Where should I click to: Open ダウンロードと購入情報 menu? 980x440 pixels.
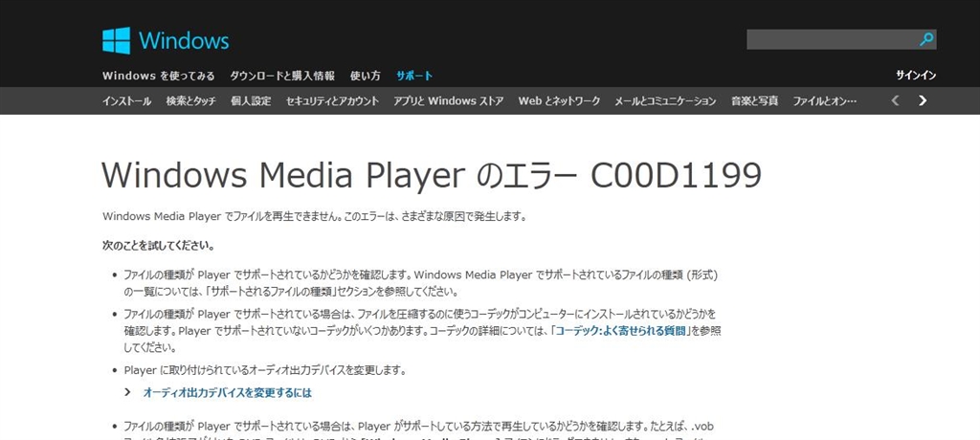282,76
